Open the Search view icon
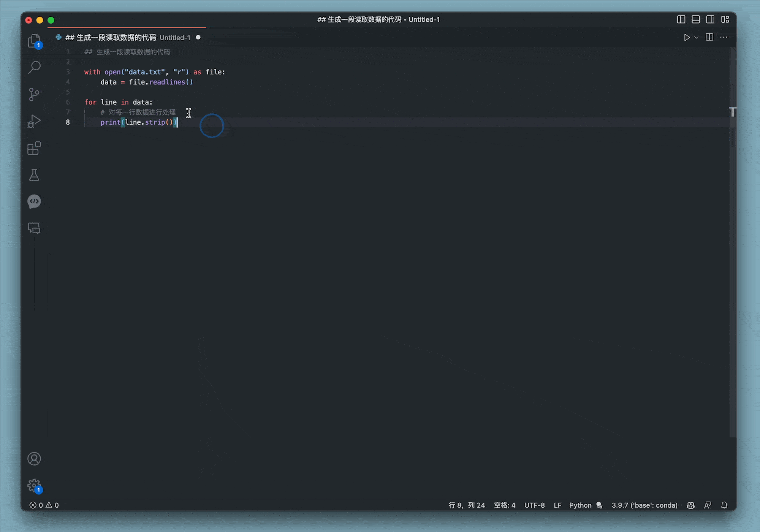760x532 pixels. 34,67
